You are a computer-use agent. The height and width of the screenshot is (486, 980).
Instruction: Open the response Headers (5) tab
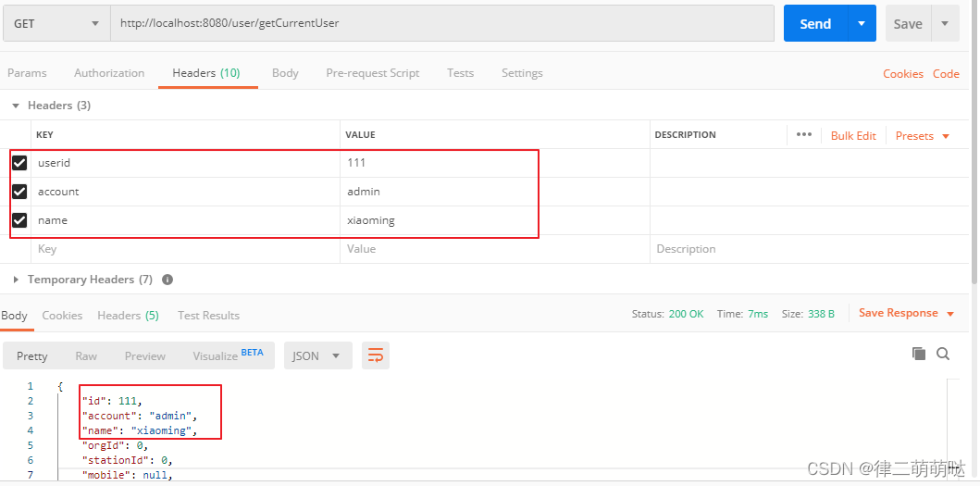(x=128, y=316)
